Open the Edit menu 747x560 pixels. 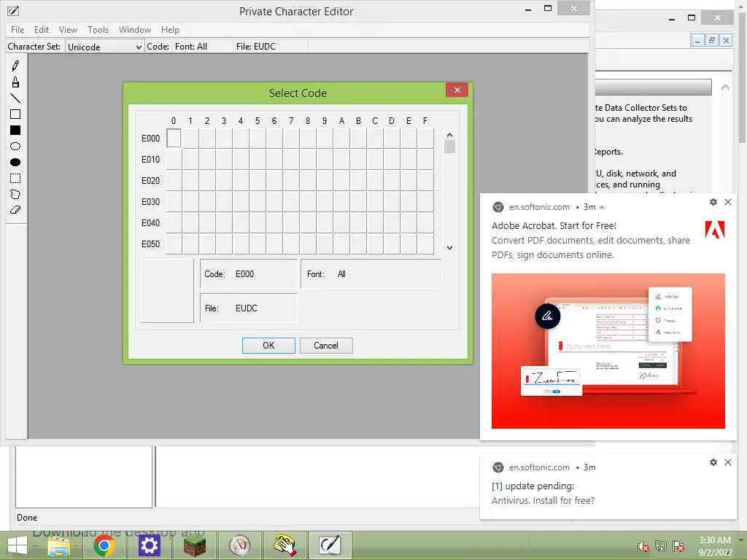click(x=42, y=29)
